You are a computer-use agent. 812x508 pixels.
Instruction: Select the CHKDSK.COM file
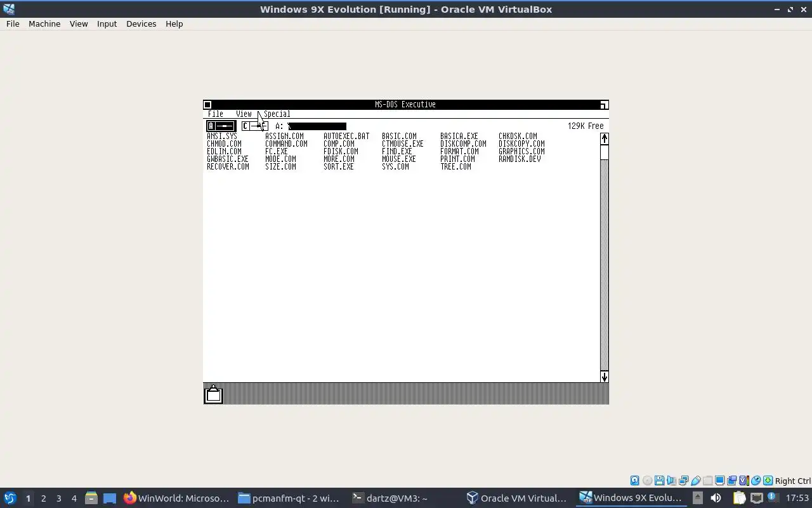point(518,136)
